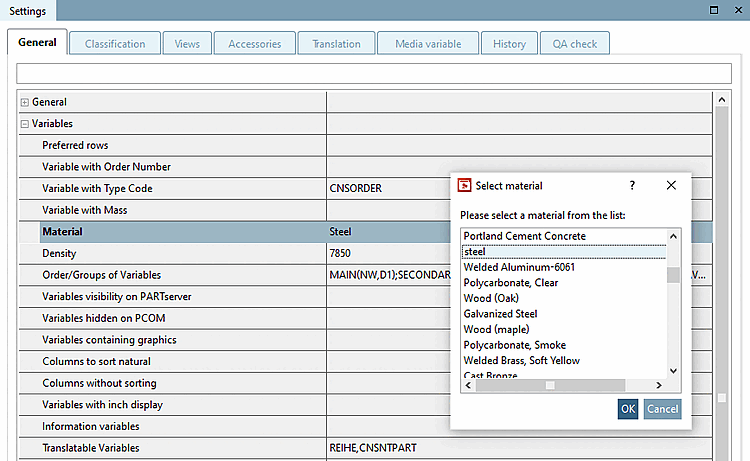Select Translatable Variables row
The image size is (750, 461).
coord(173,448)
